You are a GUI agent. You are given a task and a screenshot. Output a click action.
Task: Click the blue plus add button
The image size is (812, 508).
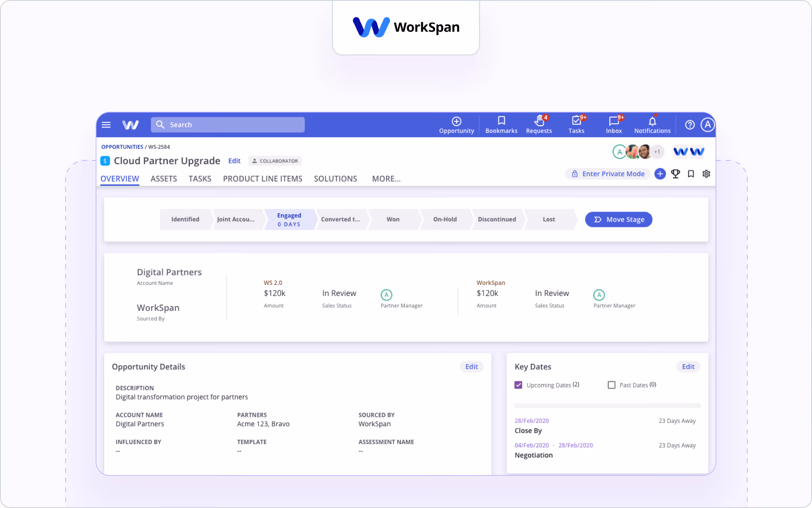[660, 174]
